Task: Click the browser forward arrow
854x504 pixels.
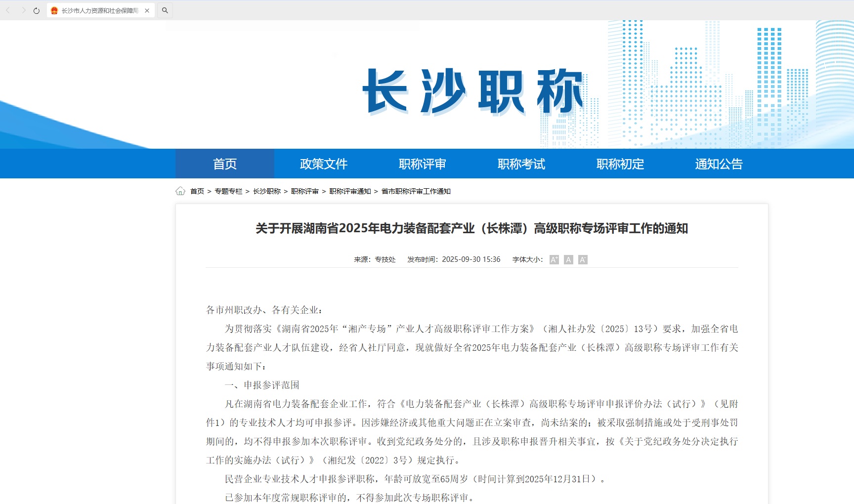Action: pos(23,10)
